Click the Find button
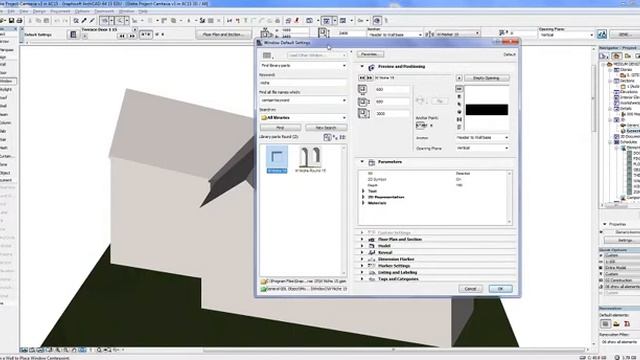The height and width of the screenshot is (360, 640). [280, 128]
